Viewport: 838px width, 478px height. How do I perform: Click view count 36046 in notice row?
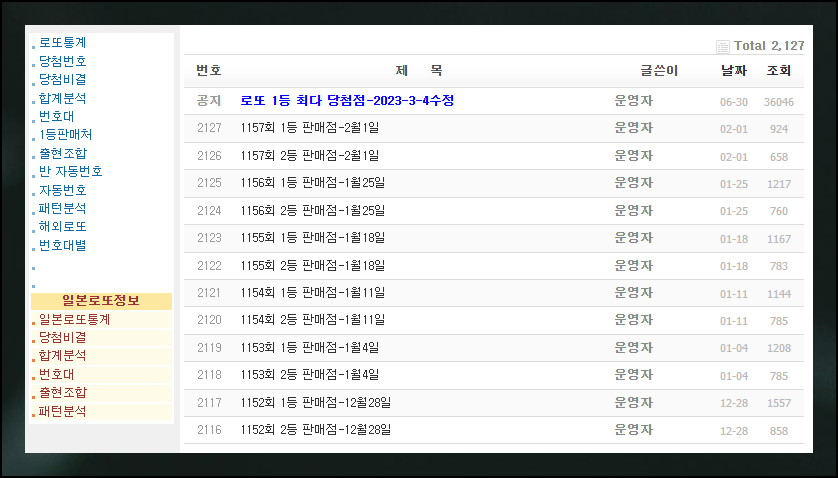779,102
